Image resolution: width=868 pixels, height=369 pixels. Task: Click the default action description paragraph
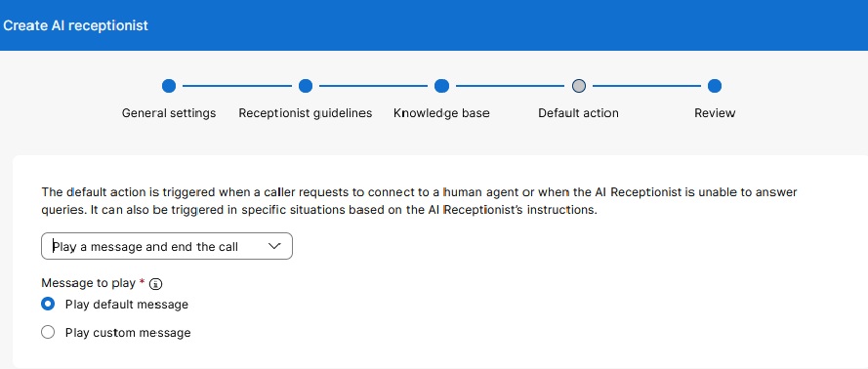point(419,201)
